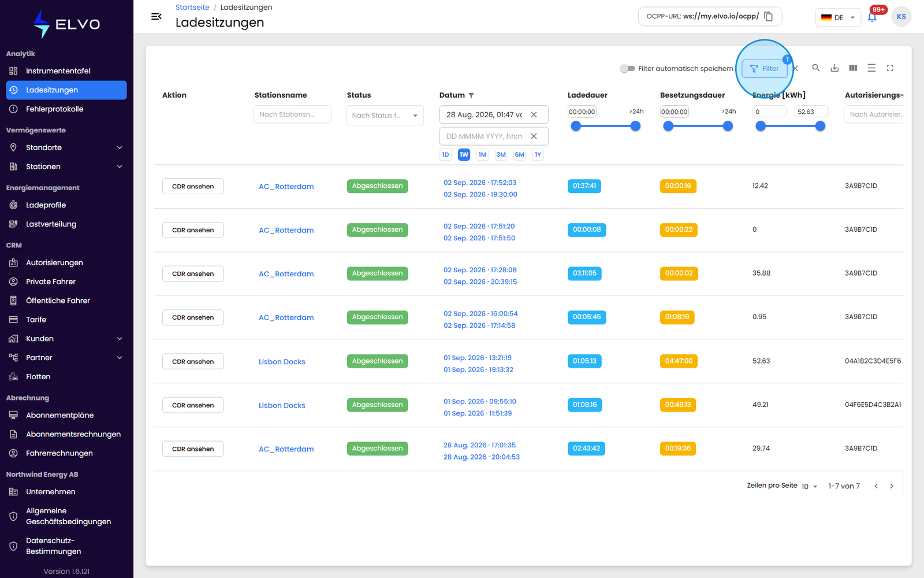Open the rows-per-page dropdown
Viewport: 924px width, 578px height.
810,487
